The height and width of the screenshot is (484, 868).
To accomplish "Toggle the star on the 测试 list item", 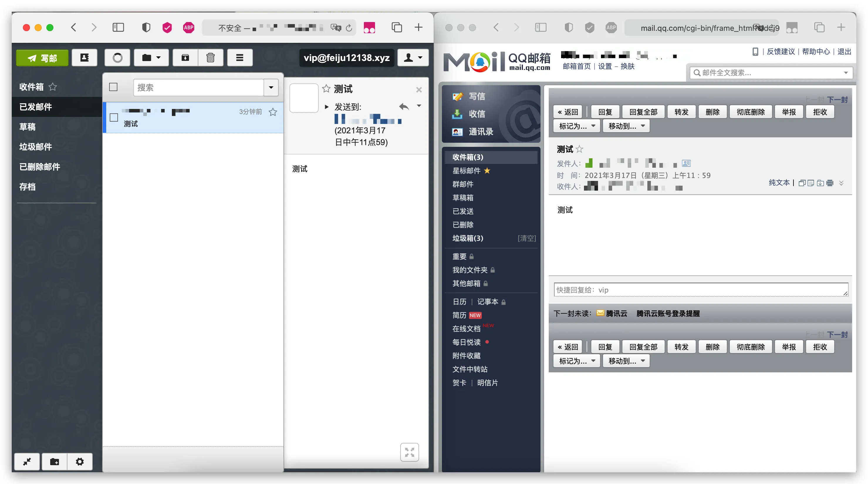I will point(273,112).
